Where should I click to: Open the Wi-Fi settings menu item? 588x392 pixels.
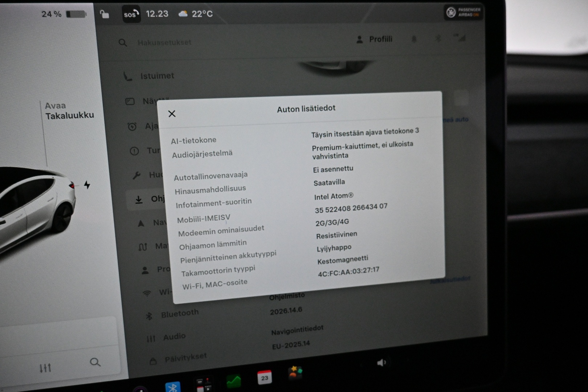coord(156,292)
